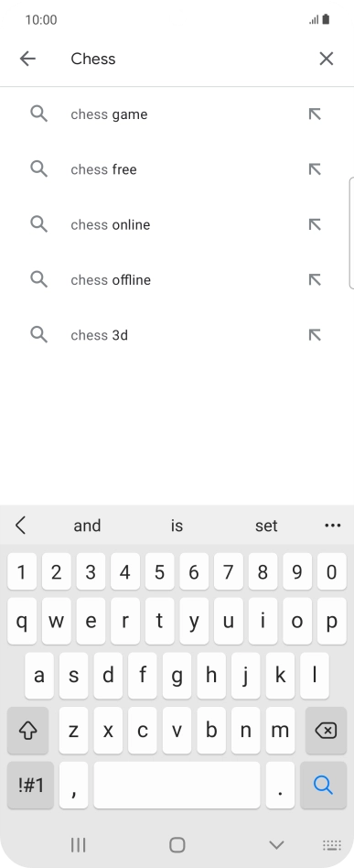Tap the keyboard switcher icon in navigation bar
354x868 pixels.
tap(332, 845)
